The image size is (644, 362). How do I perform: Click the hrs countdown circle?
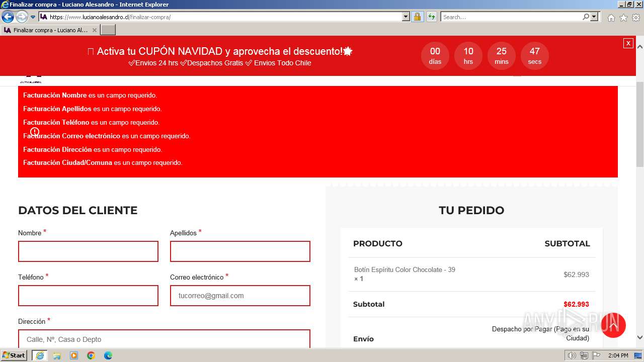468,56
